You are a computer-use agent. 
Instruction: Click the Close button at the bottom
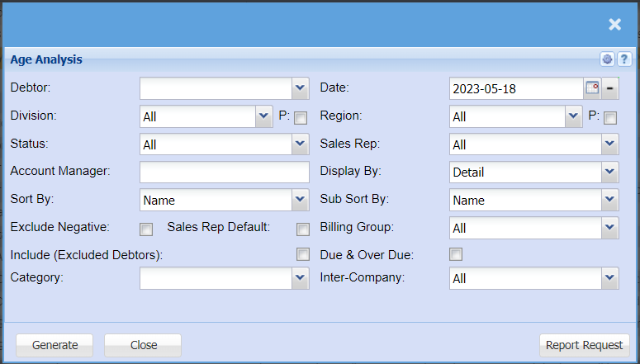(143, 345)
